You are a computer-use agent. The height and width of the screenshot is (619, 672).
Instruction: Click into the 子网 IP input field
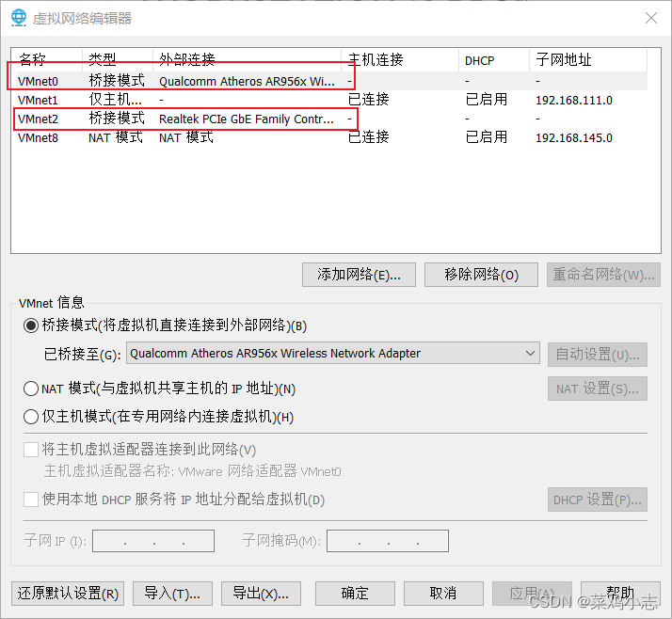pyautogui.click(x=153, y=541)
